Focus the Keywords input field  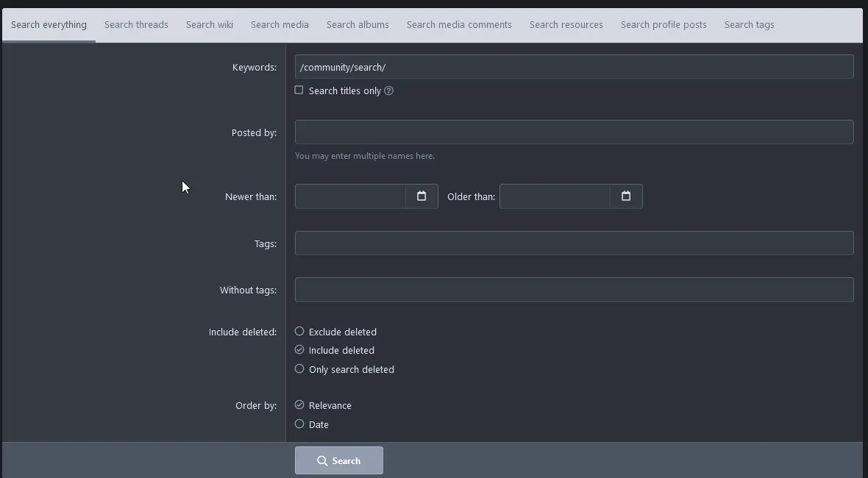pyautogui.click(x=574, y=67)
